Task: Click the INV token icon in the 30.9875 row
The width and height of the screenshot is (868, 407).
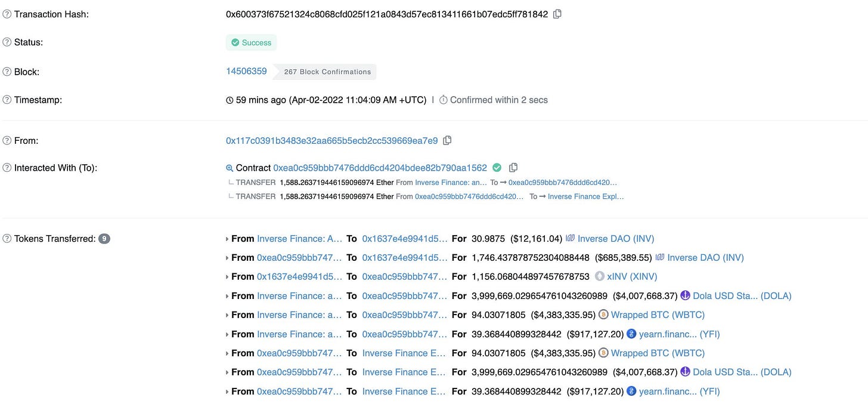Action: [x=571, y=238]
